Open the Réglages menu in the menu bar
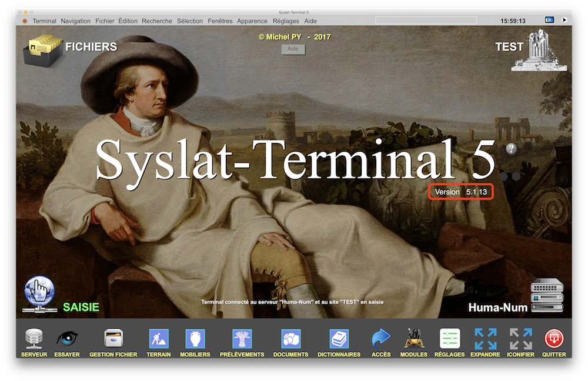Viewport: 588px width, 381px height. click(x=286, y=21)
